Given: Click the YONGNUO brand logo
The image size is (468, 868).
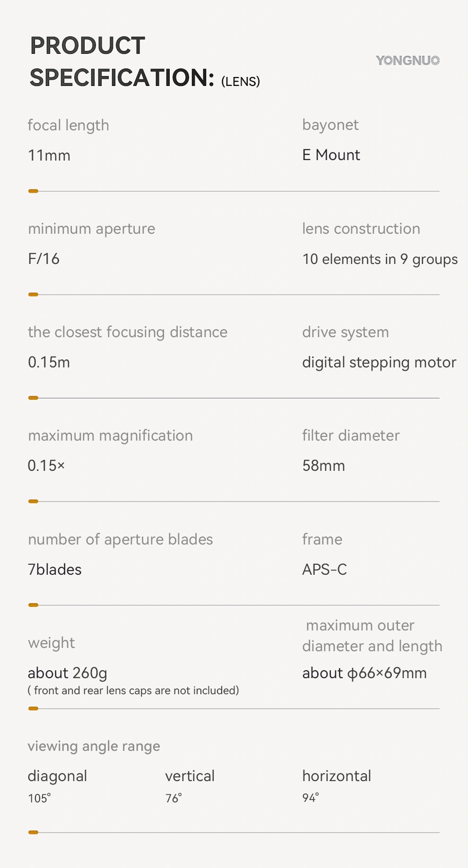Looking at the screenshot, I should coord(408,60).
